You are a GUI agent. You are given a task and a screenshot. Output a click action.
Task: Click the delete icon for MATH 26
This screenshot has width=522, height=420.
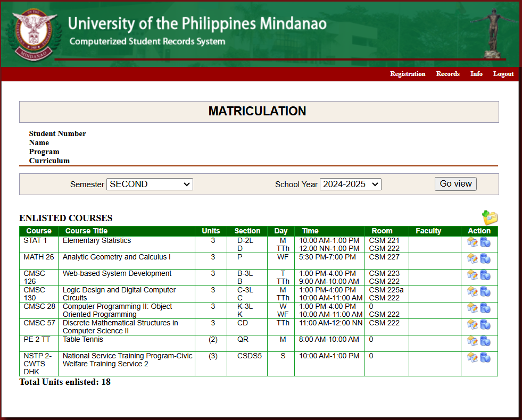click(485, 259)
